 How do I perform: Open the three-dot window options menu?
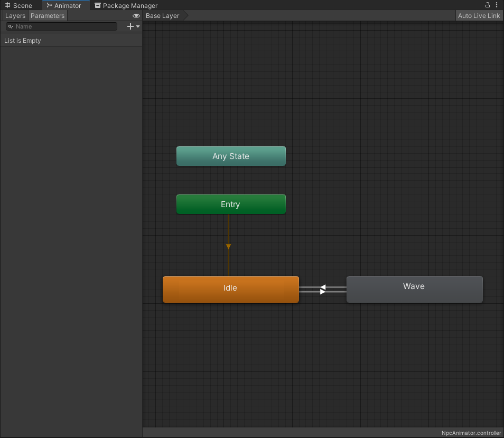tap(497, 5)
